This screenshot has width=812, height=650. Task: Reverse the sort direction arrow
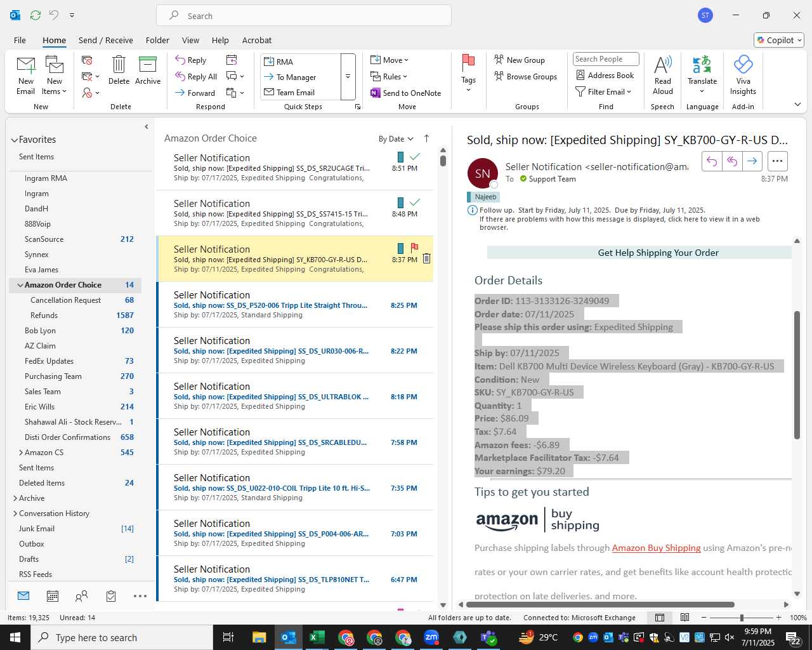click(426, 138)
